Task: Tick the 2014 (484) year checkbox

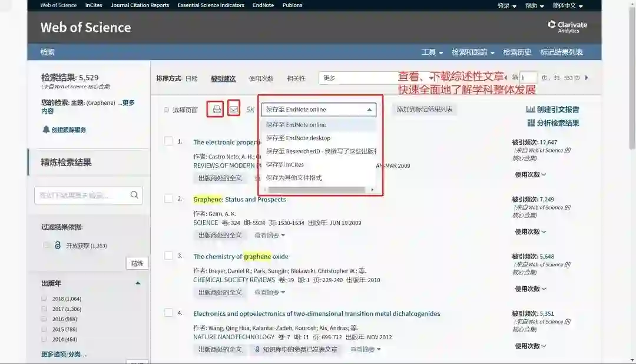Action: coord(44,339)
